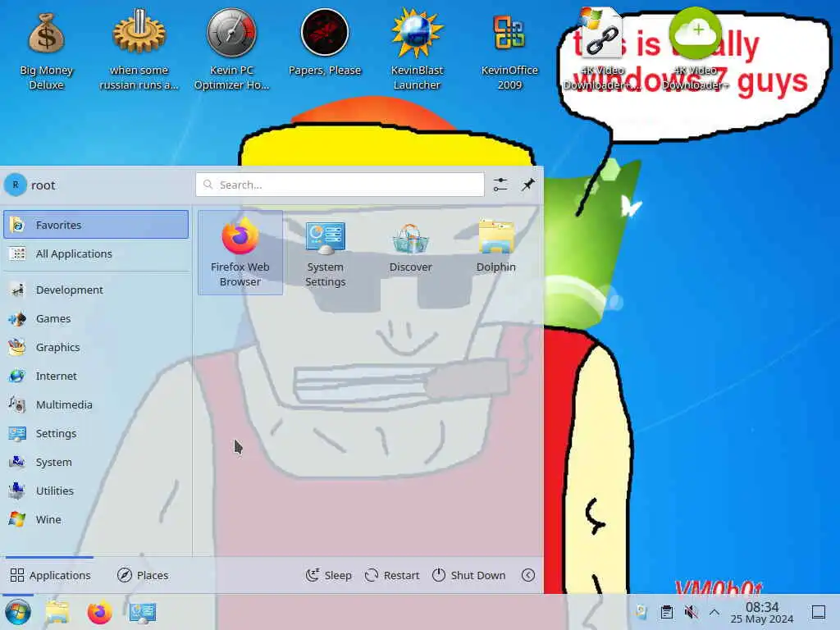The image size is (840, 630).
Task: Open 4K Video Downloader+ green cloud icon
Action: pos(695,51)
